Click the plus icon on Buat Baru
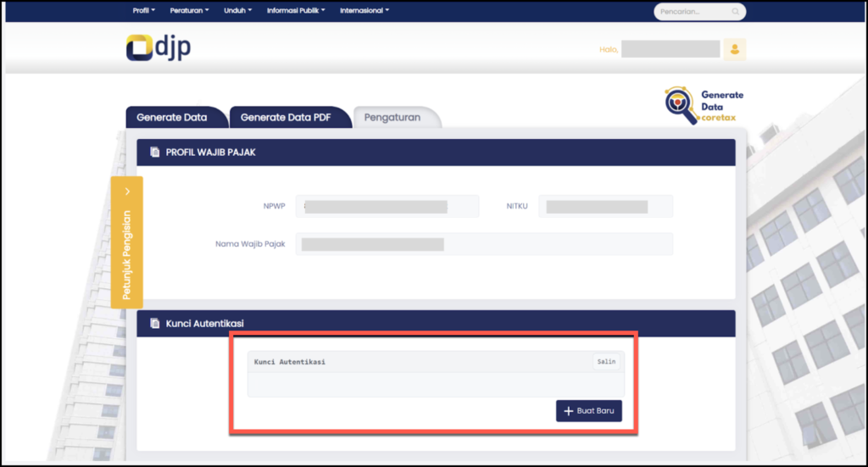Viewport: 868px width, 467px height. click(568, 411)
